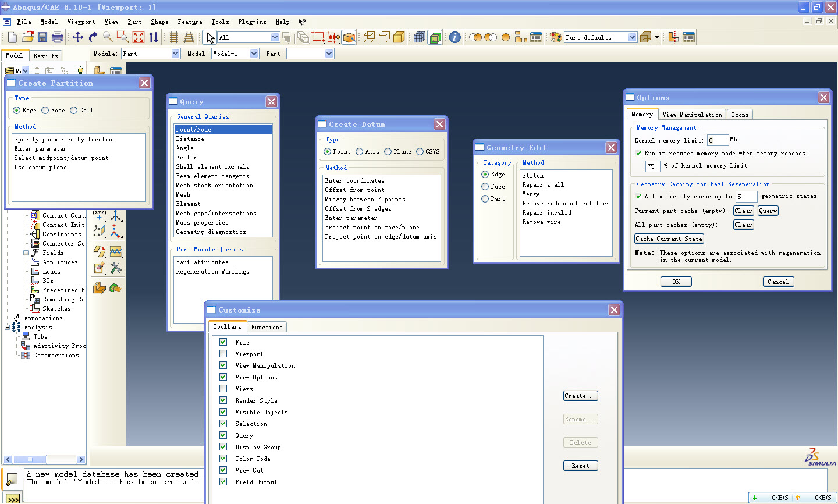Choose Axis type in Create Datum
This screenshot has height=504, width=838.
pos(359,151)
